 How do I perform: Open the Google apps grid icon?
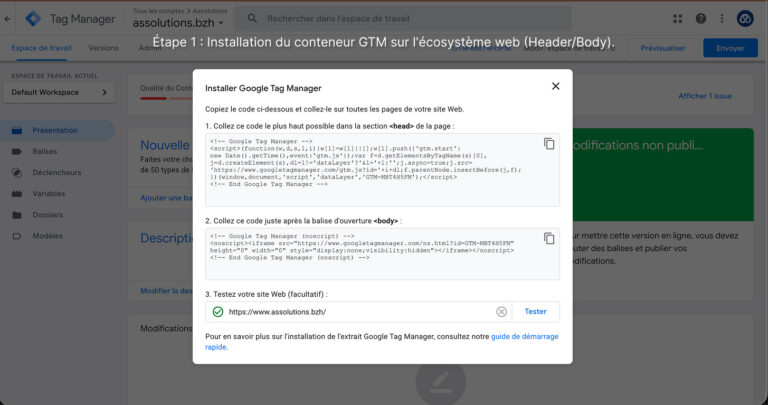(678, 19)
